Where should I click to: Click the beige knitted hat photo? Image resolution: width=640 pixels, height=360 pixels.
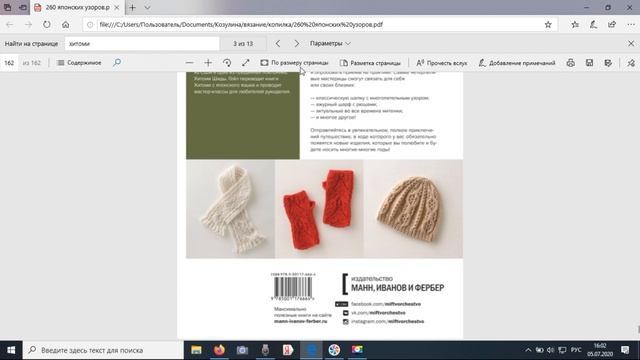coord(413,209)
